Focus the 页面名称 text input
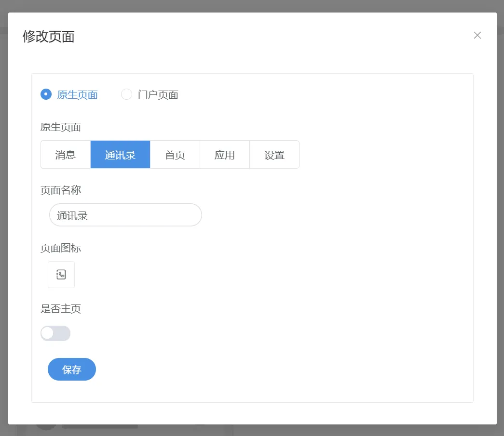The width and height of the screenshot is (504, 436). (125, 215)
